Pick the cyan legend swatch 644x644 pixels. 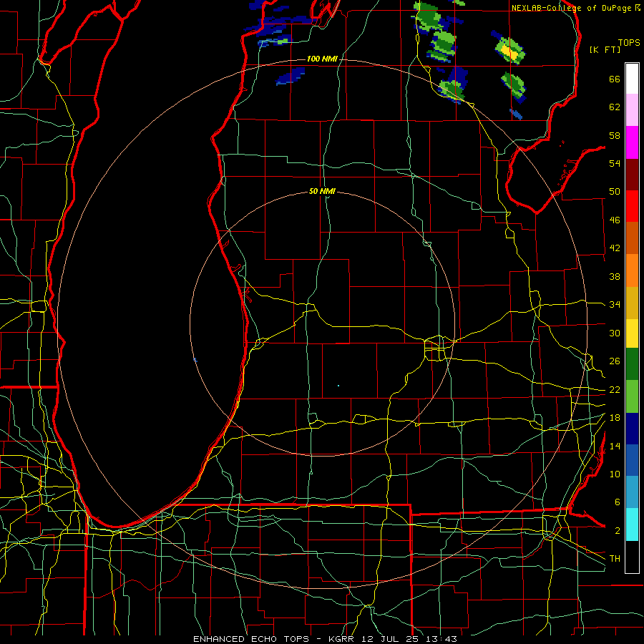coord(632,525)
